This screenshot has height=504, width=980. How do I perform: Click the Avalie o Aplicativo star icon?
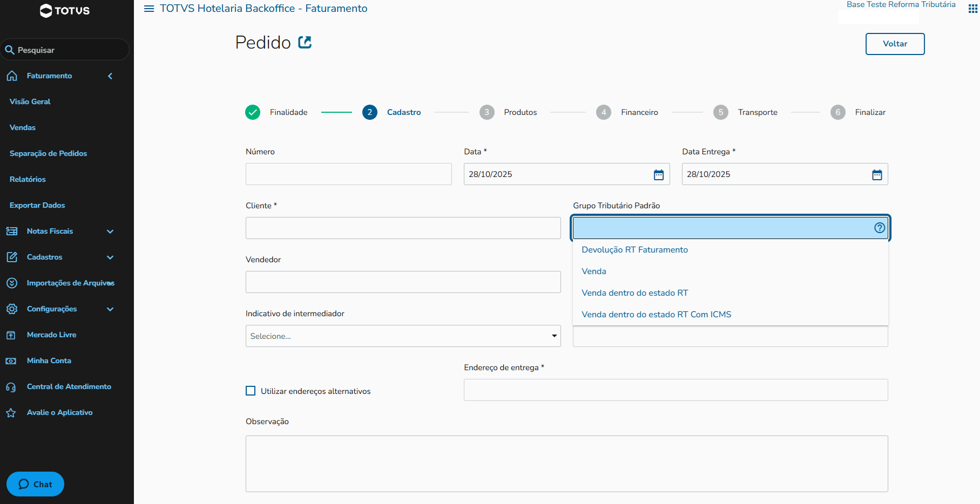[x=11, y=413]
